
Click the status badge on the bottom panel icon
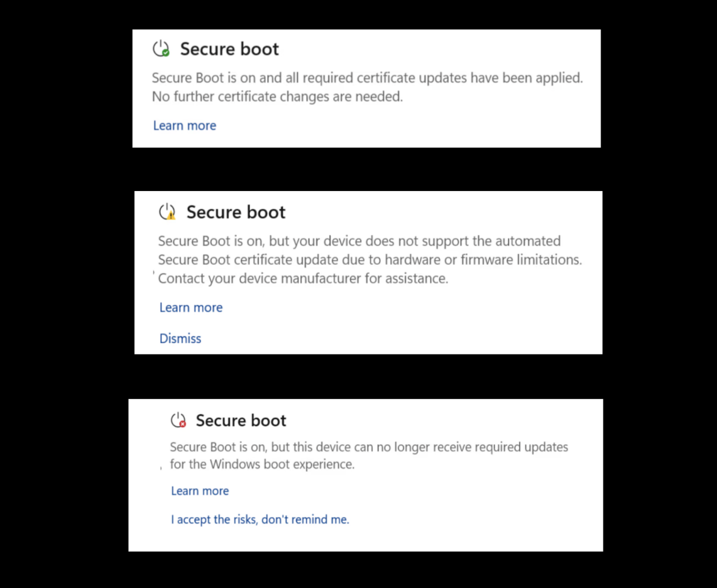[x=183, y=425]
